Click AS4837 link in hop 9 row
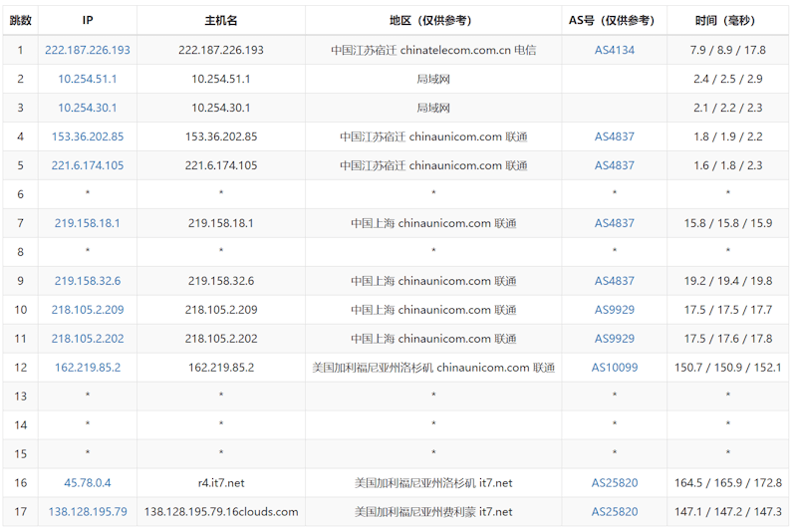This screenshot has height=532, width=797. click(615, 281)
